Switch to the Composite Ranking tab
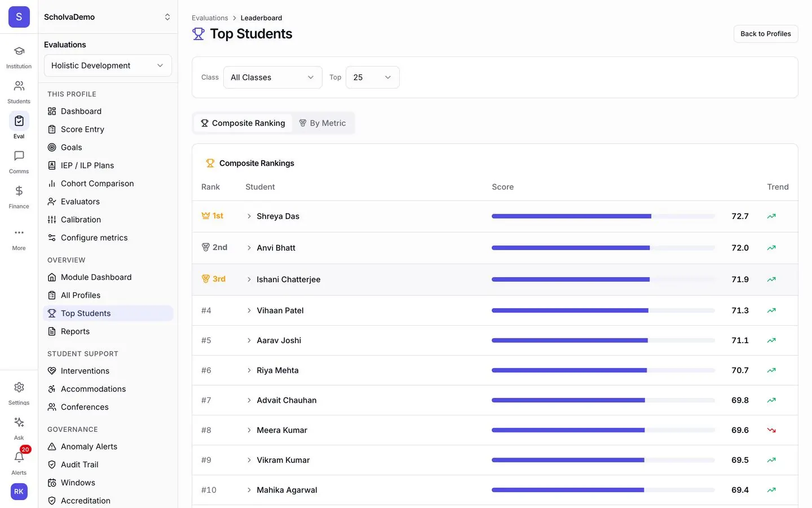This screenshot has width=812, height=508. click(243, 123)
